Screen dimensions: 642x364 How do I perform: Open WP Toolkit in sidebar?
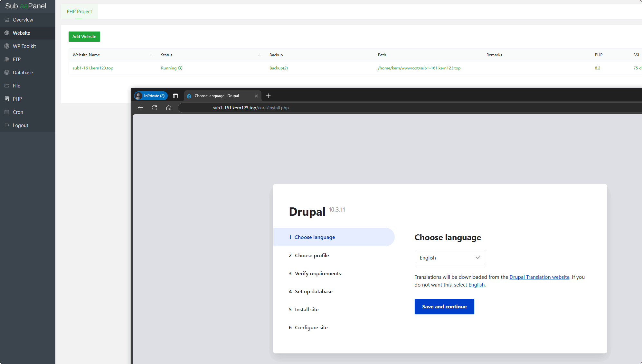coord(24,46)
